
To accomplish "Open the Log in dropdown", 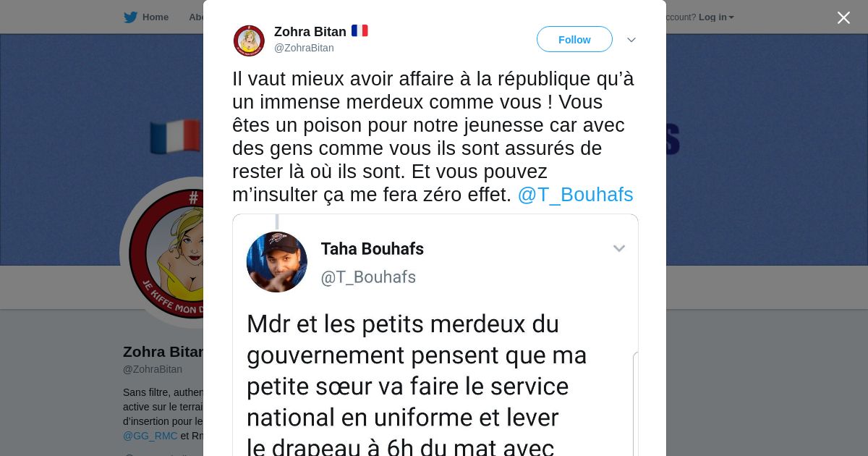I will pyautogui.click(x=715, y=17).
